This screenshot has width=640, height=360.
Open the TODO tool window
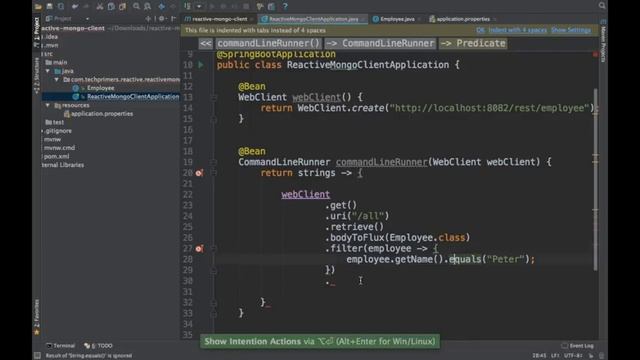pos(98,346)
